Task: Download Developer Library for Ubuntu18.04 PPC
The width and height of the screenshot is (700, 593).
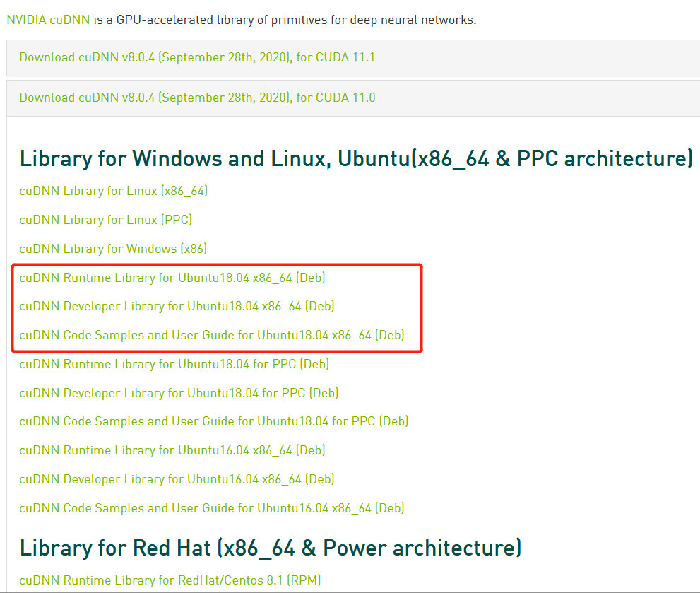Action: pos(179,392)
